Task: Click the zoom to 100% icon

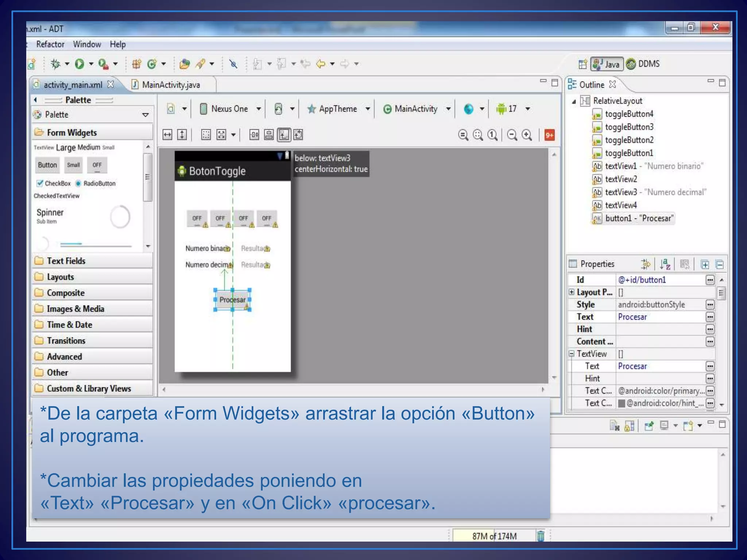Action: coord(493,135)
